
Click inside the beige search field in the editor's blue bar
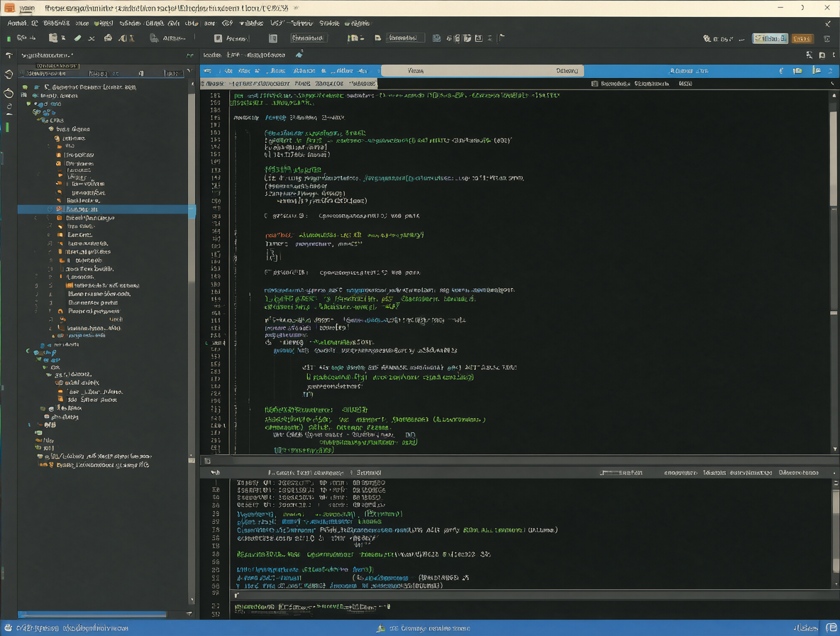[482, 71]
